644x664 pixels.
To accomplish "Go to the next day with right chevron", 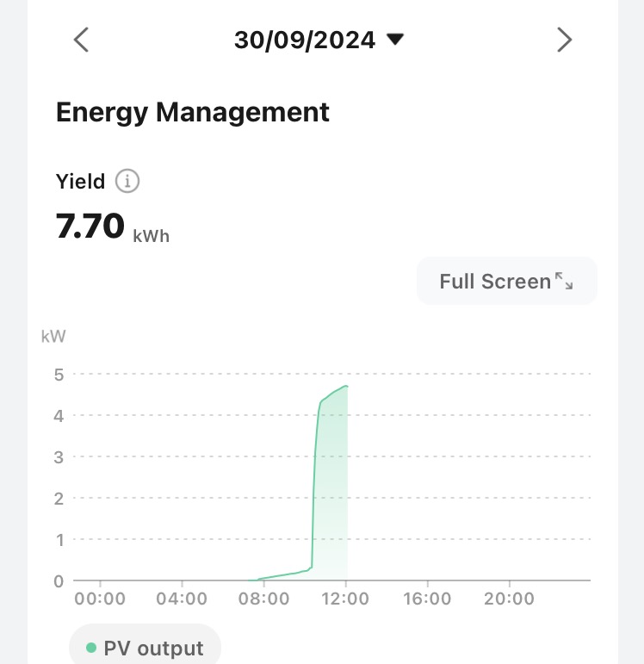I will point(564,40).
